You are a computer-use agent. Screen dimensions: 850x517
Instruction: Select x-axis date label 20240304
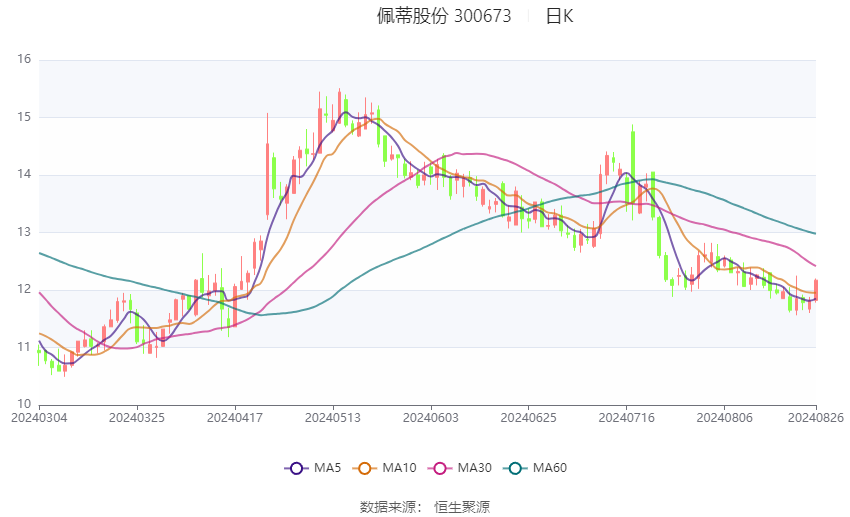point(39,418)
